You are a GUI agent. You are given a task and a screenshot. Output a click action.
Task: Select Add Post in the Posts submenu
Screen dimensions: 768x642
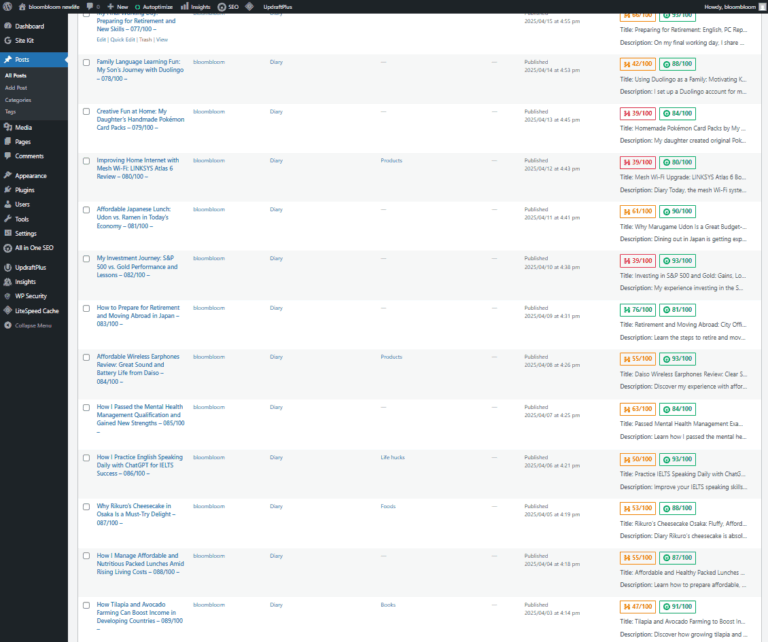16,88
